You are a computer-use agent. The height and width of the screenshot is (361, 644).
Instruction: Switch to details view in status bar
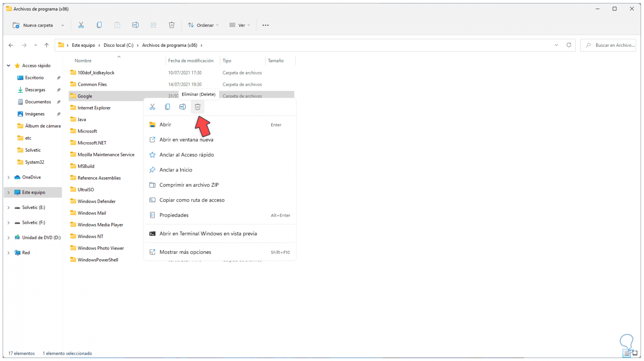click(627, 354)
